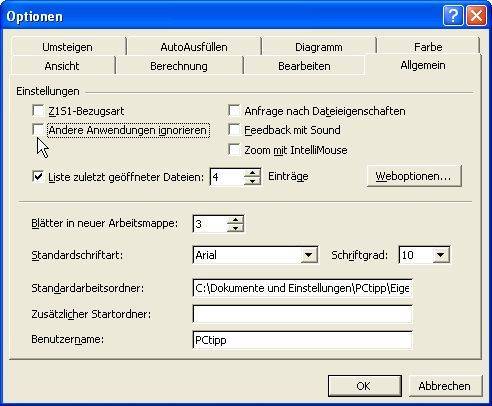Increase recently opened files entries count
Image resolution: width=492 pixels, height=406 pixels.
coord(252,173)
